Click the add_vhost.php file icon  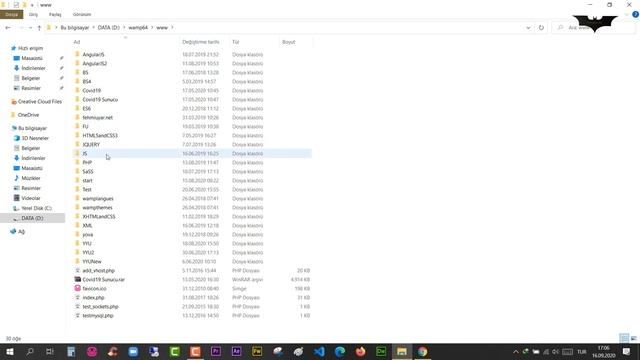coord(77,270)
